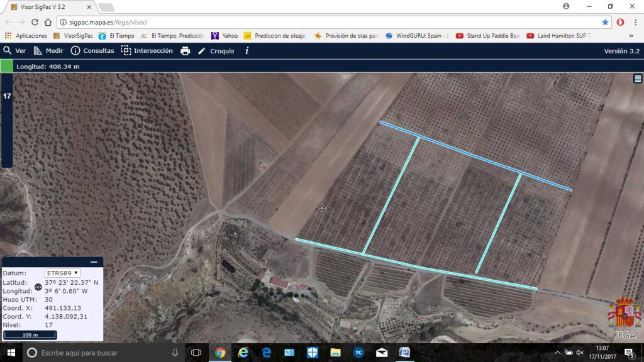Open the Consultas info menu
This screenshot has height=362, width=644.
coord(92,50)
